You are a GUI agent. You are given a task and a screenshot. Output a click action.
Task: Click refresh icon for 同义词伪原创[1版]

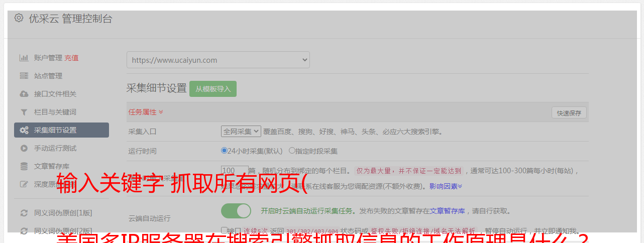(24, 213)
